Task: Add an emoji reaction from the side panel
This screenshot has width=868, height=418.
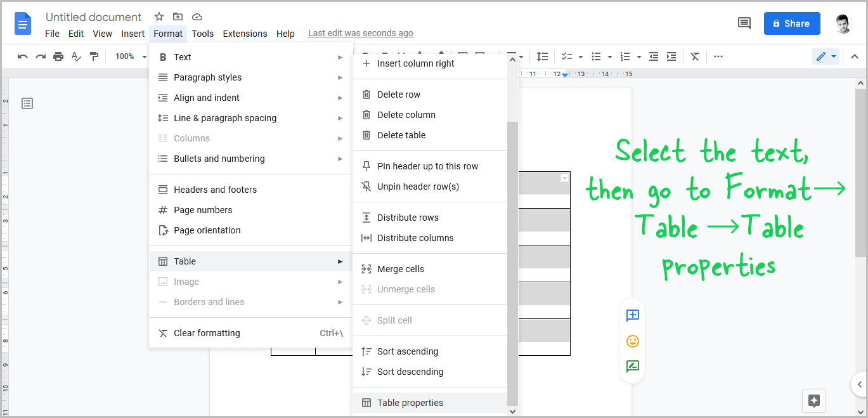Action: (x=632, y=341)
